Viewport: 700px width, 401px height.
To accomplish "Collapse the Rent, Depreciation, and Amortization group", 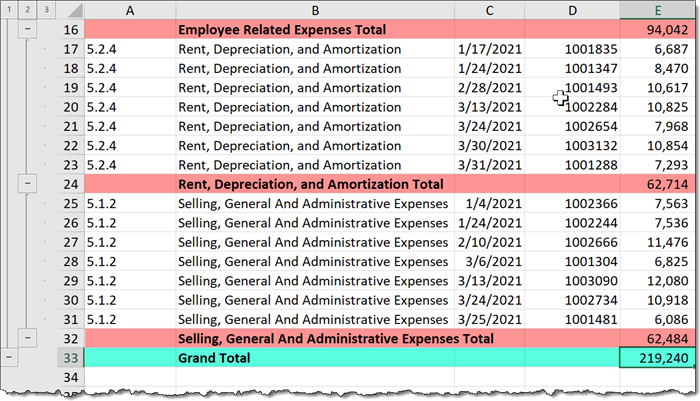I will click(x=28, y=184).
